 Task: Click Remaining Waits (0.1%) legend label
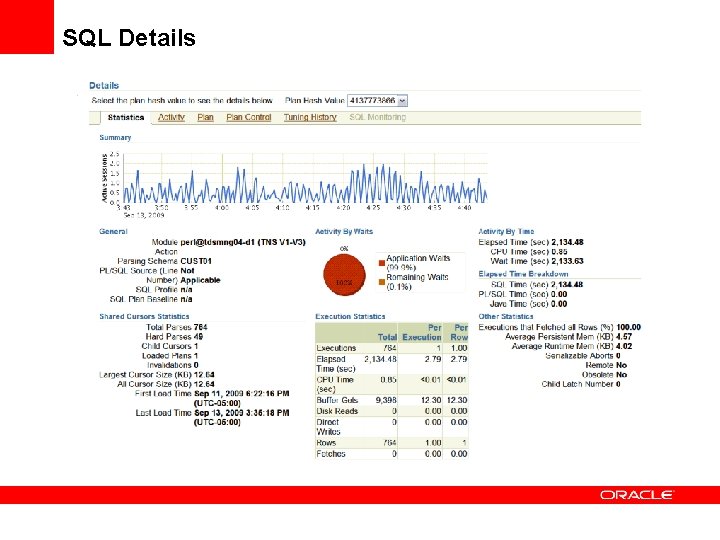(417, 282)
